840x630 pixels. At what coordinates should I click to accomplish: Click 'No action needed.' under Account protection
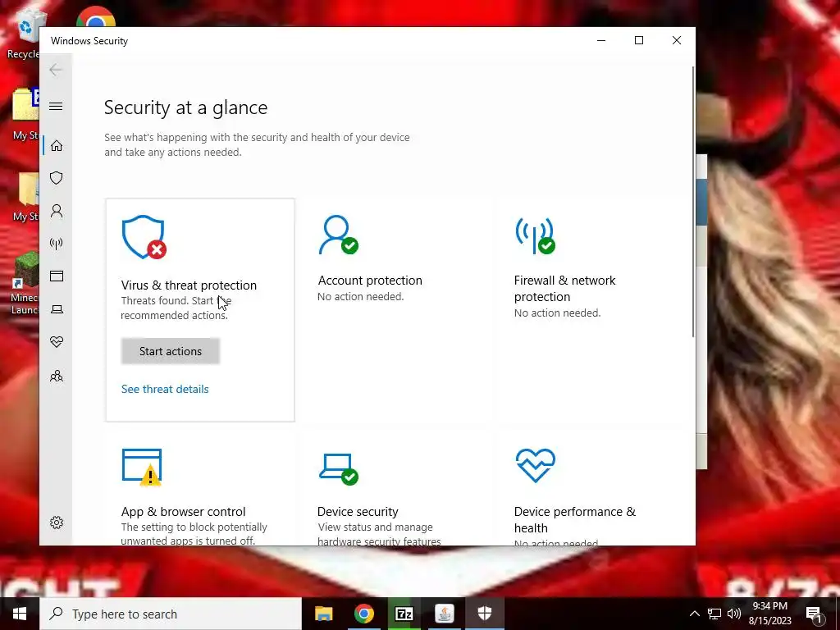(x=361, y=296)
